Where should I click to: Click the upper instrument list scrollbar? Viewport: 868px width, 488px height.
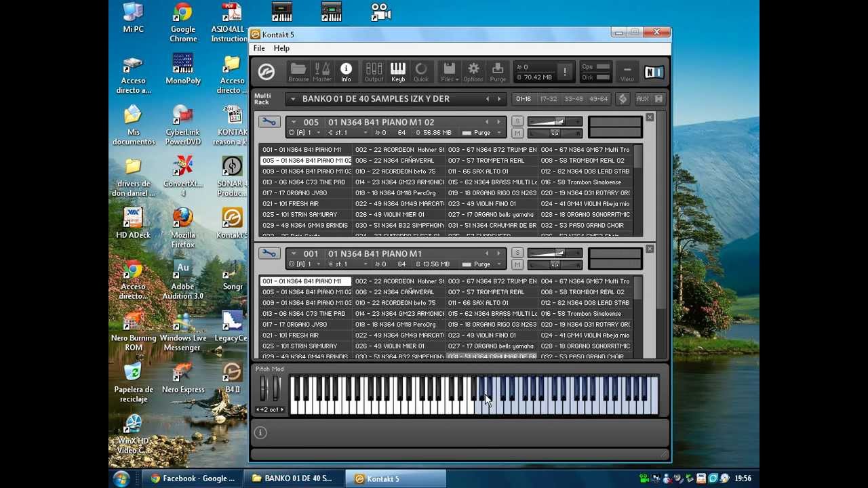pyautogui.click(x=637, y=190)
